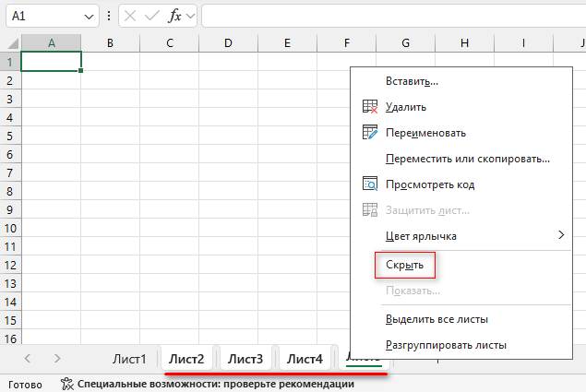The image size is (586, 392).
Task: Select Вставить... in the context menu
Action: (412, 81)
